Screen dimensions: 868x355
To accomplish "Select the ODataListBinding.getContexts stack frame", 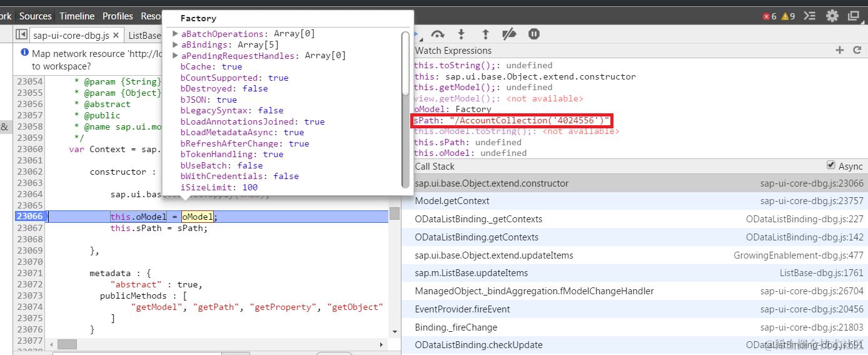I will (x=635, y=237).
